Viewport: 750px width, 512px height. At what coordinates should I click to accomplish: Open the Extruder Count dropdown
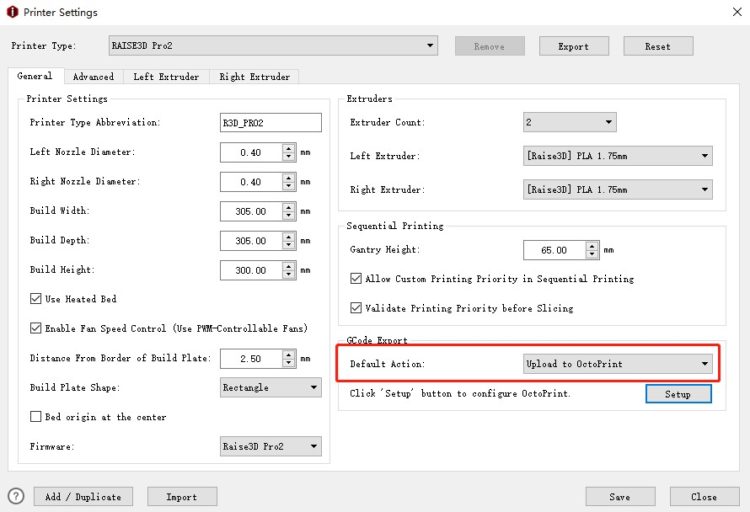pos(570,122)
